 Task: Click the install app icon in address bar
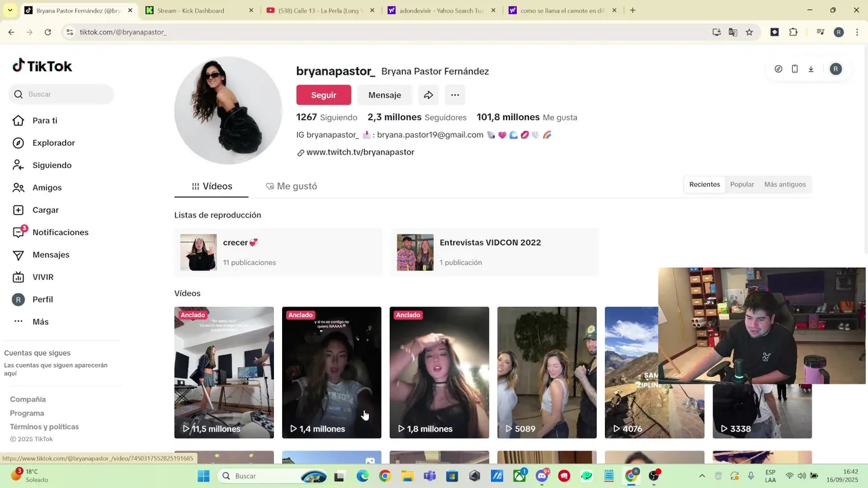(x=717, y=32)
